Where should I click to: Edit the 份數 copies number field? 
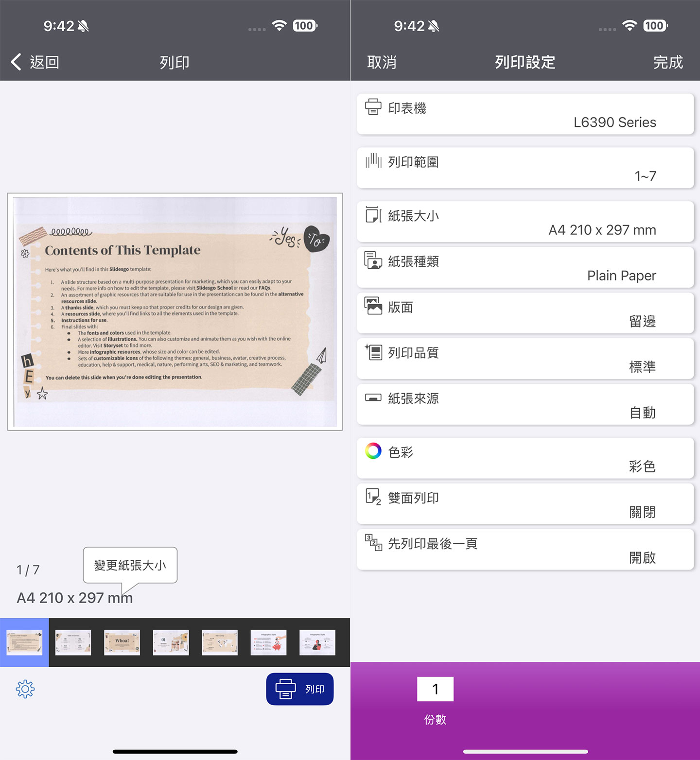(435, 689)
